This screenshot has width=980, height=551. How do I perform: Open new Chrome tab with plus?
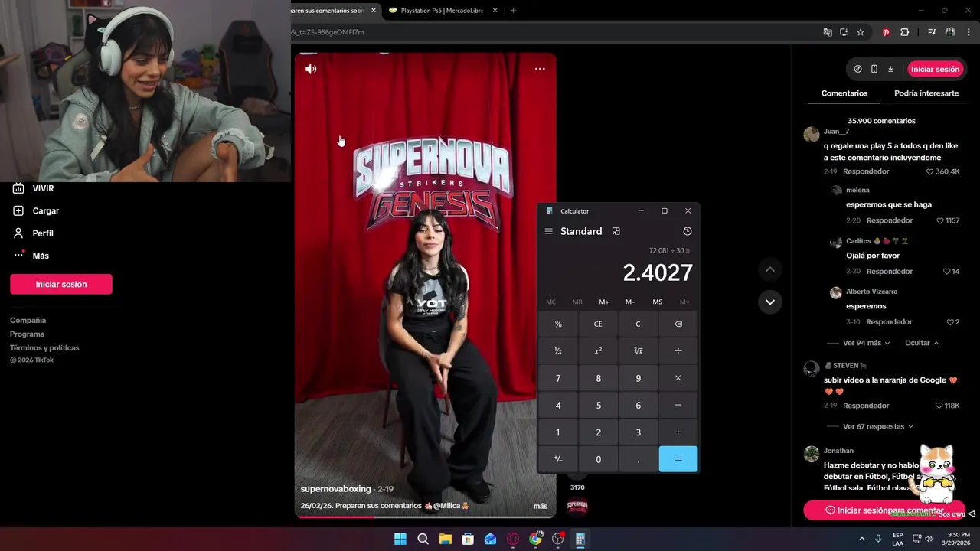pos(513,11)
